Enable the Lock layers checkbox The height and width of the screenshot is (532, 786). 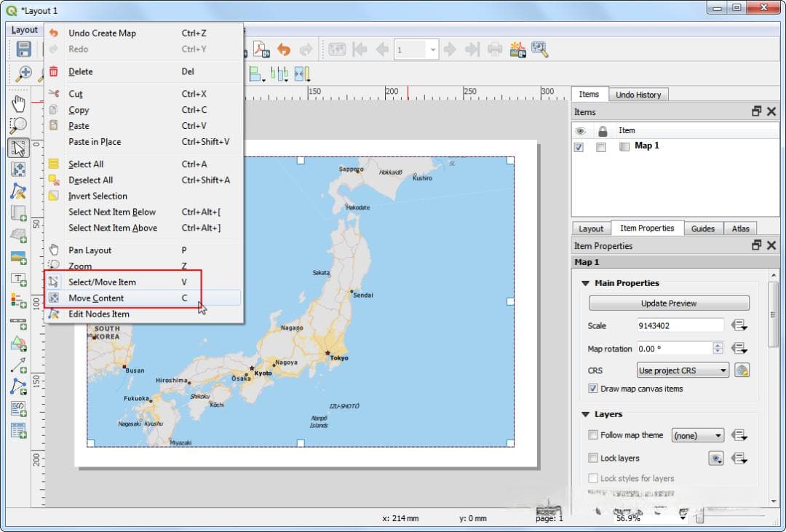tap(593, 458)
